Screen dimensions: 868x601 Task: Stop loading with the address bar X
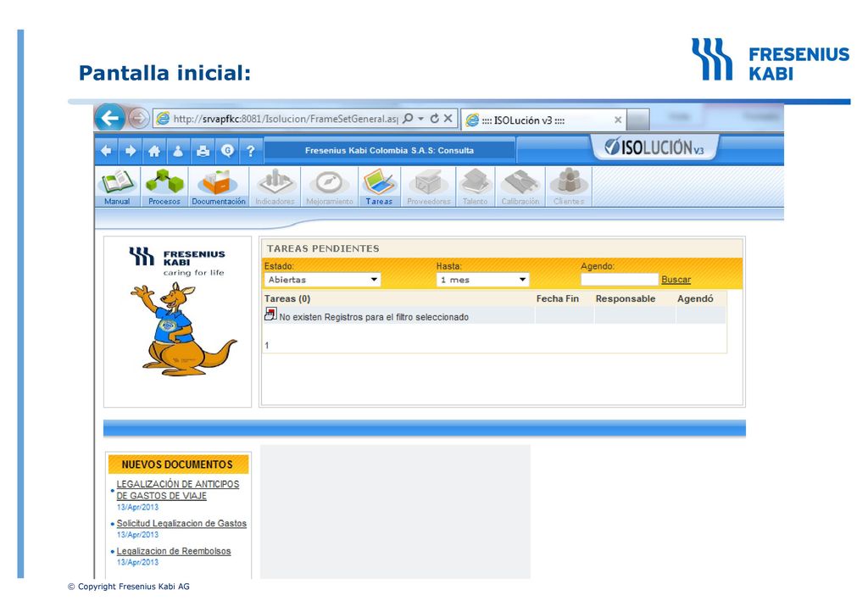[x=448, y=118]
